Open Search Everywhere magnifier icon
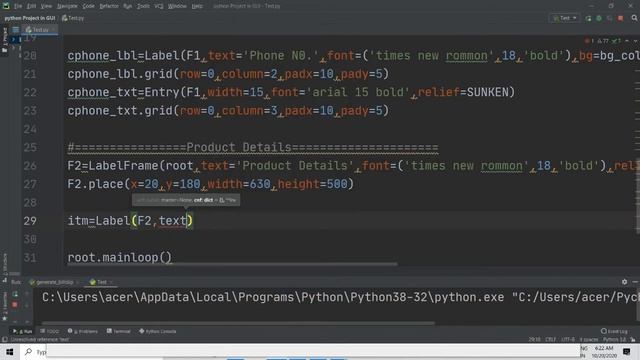 tap(634, 18)
